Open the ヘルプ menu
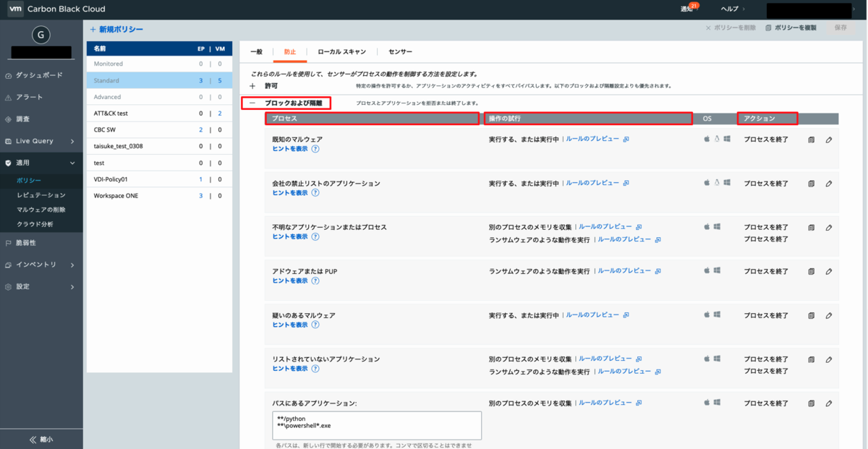This screenshot has width=868, height=449. [733, 9]
